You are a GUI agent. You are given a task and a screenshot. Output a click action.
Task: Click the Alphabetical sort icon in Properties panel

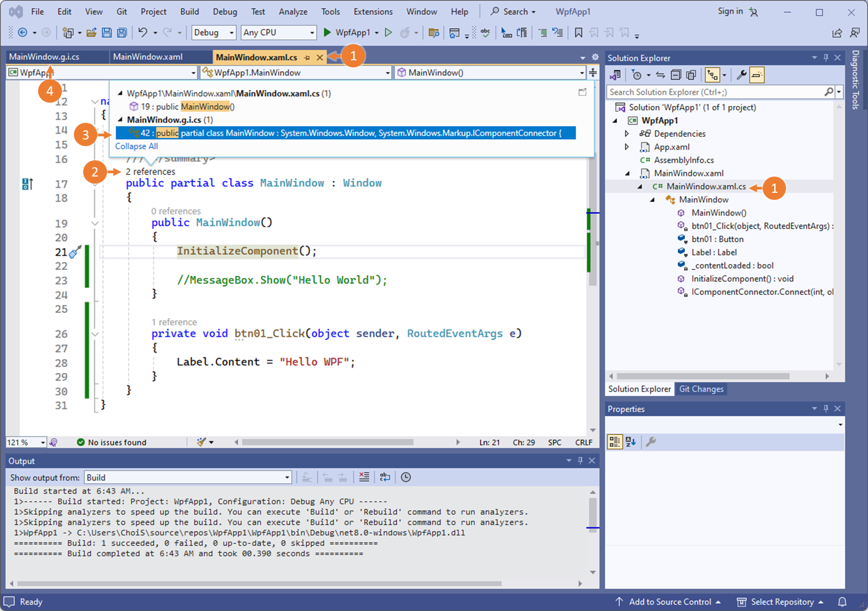coord(631,442)
